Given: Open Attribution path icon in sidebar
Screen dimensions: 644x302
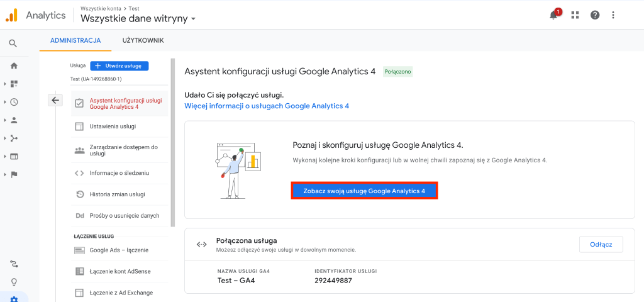Looking at the screenshot, I should coord(14,264).
